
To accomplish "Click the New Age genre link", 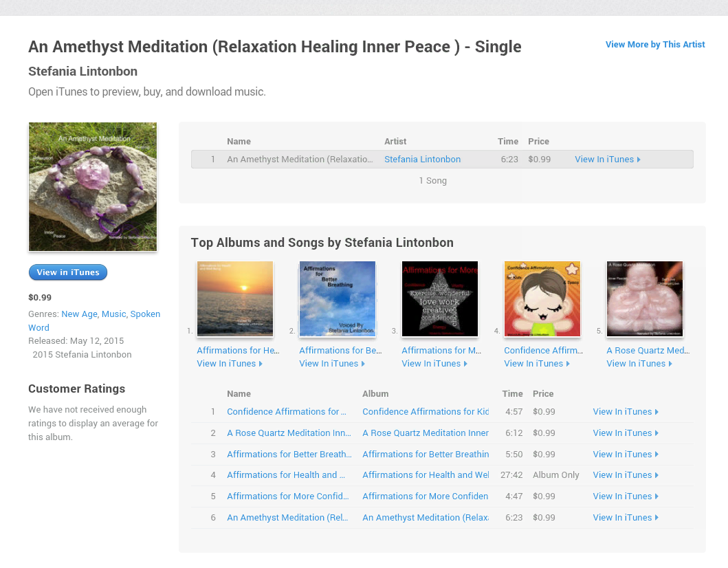I will coord(80,314).
